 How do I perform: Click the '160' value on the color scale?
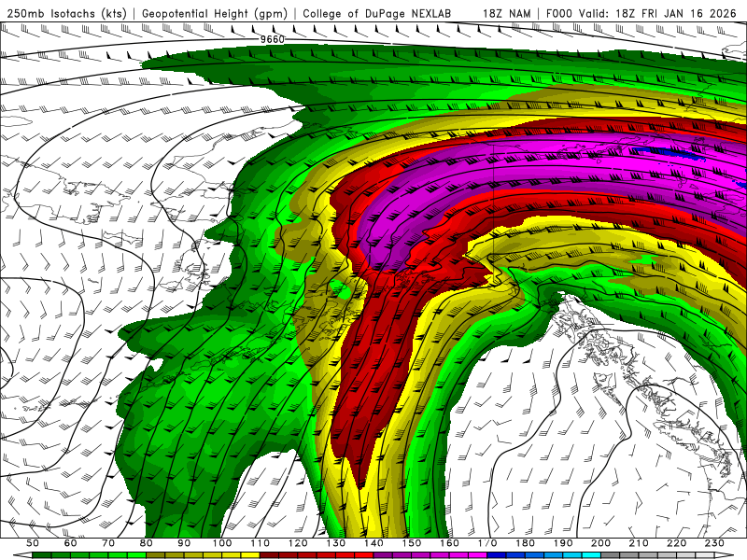pos(449,543)
